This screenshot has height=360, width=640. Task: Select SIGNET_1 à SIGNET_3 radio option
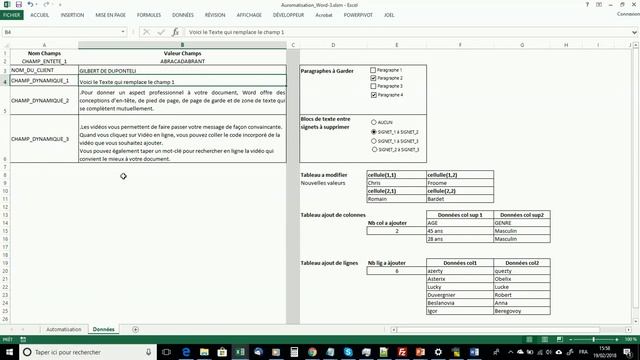click(x=373, y=141)
